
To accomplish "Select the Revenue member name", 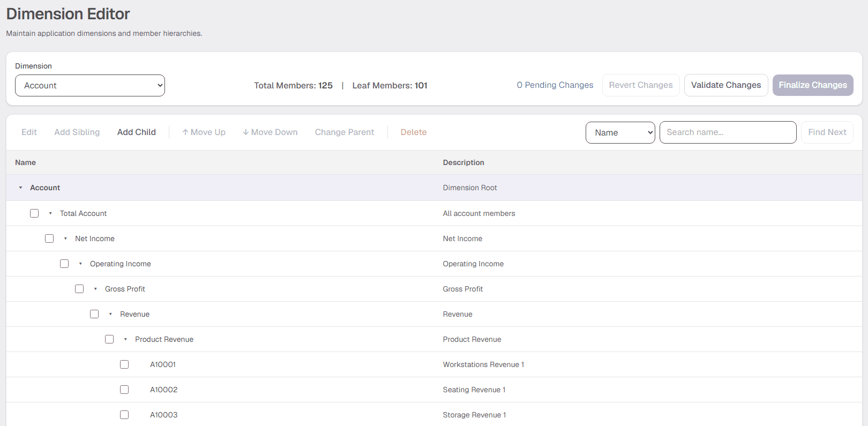I will 134,314.
